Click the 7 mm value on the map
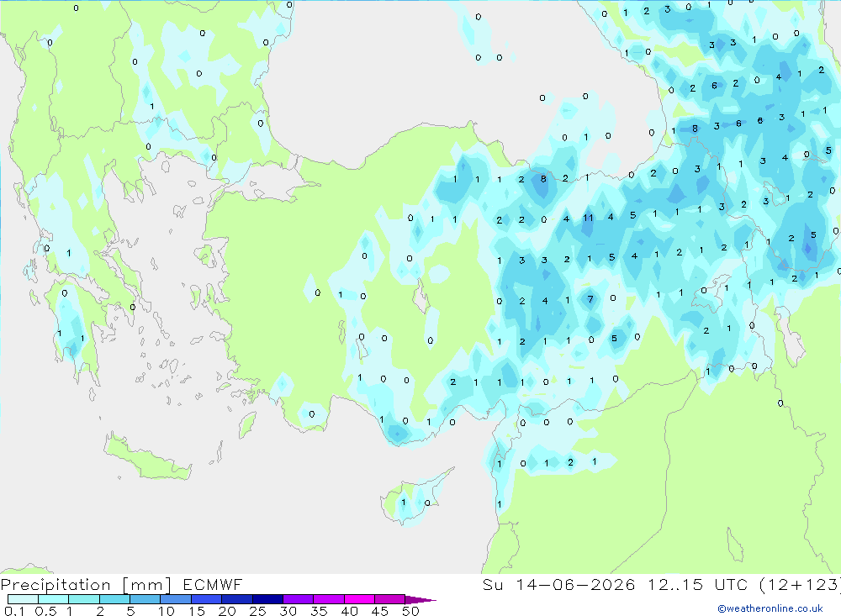 [590, 299]
